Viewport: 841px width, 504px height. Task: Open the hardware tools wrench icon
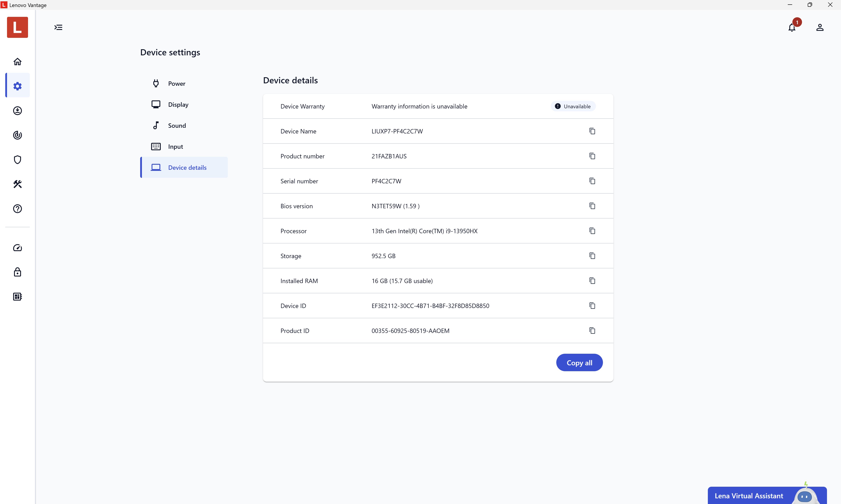pyautogui.click(x=17, y=184)
